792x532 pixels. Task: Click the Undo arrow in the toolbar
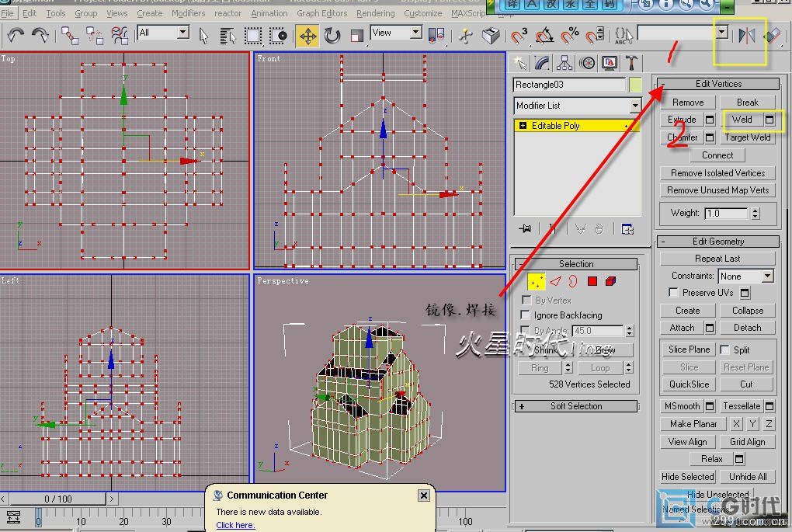16,36
